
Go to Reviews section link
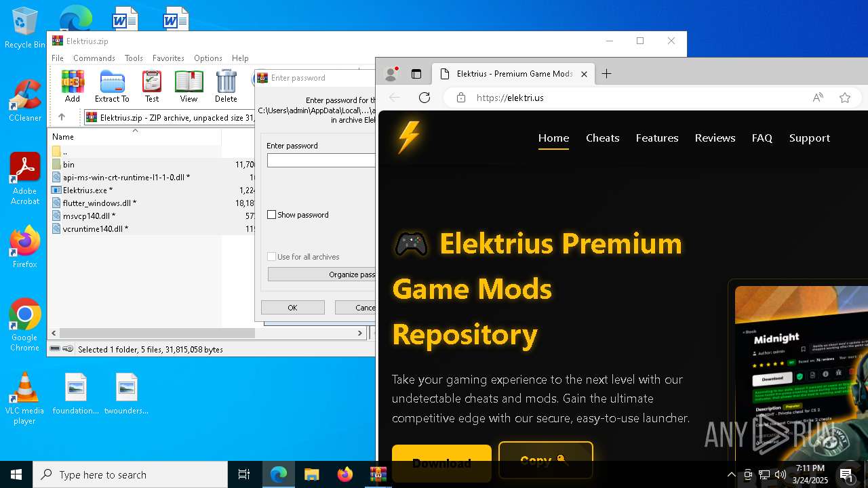pos(715,138)
